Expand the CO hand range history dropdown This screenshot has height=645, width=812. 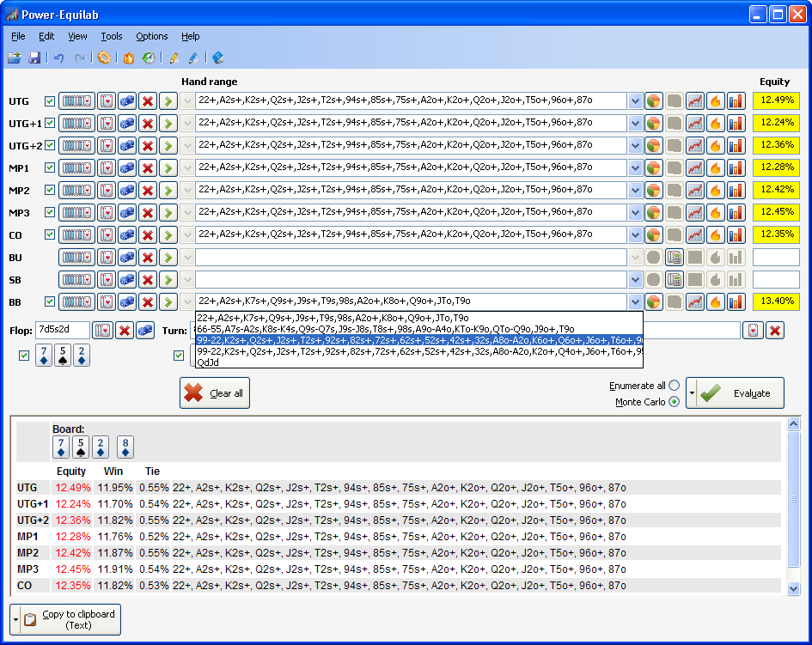click(635, 234)
